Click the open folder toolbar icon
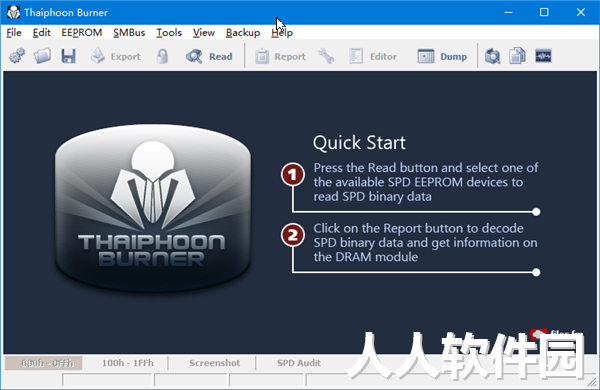 [x=42, y=56]
